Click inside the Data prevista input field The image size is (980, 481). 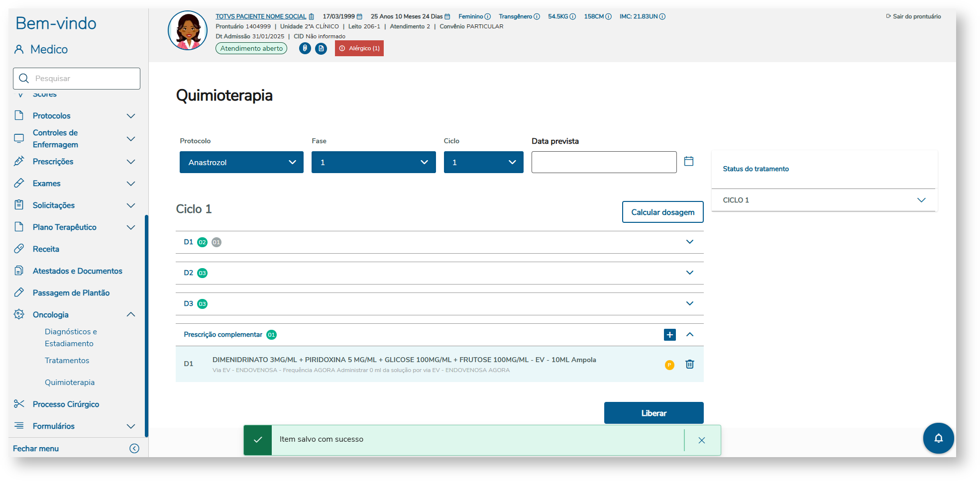point(604,162)
